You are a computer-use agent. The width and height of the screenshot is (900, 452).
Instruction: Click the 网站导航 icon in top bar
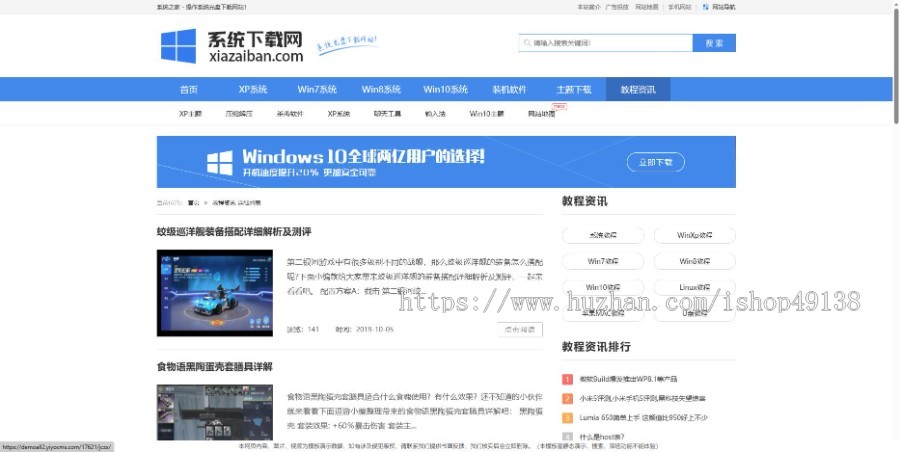point(705,7)
